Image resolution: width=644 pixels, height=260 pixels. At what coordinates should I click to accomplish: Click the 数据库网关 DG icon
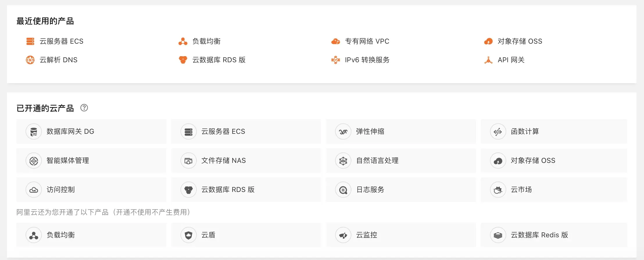click(x=34, y=131)
